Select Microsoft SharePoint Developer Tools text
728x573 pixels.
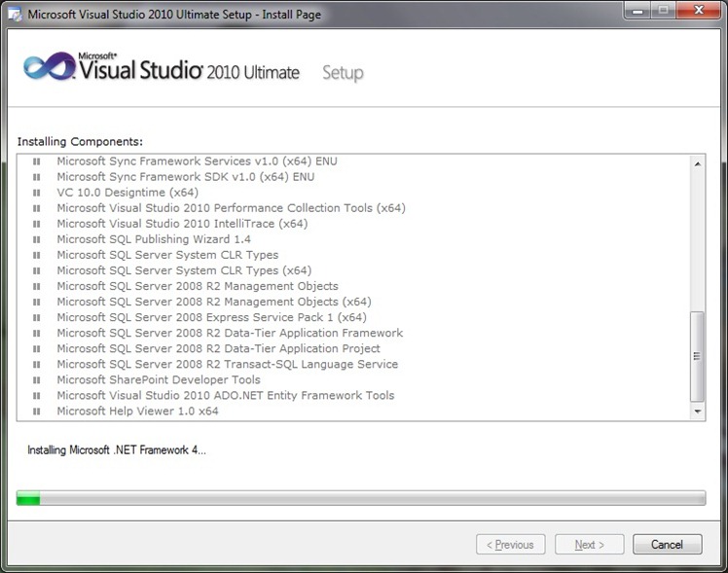[159, 380]
